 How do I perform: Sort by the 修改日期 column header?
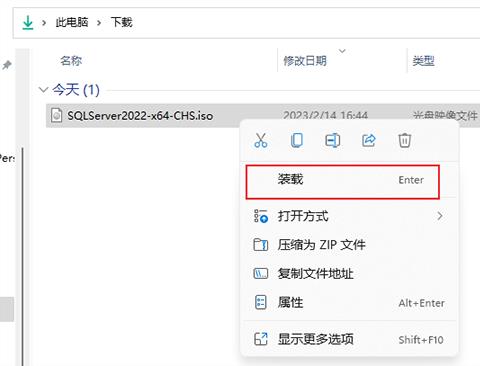305,61
